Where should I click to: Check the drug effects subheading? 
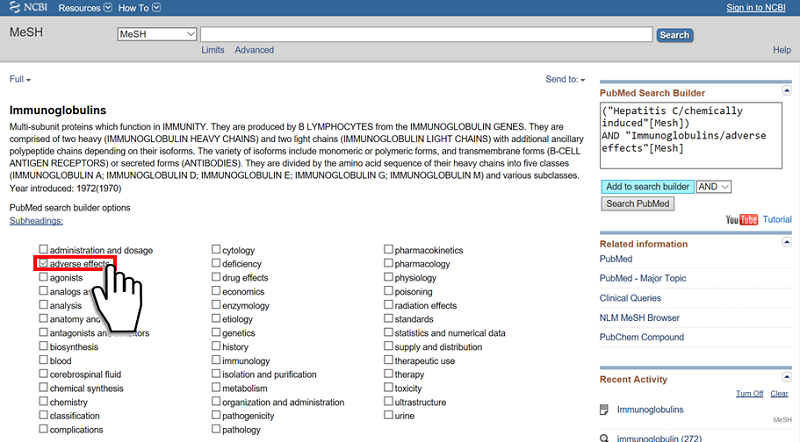(x=216, y=277)
